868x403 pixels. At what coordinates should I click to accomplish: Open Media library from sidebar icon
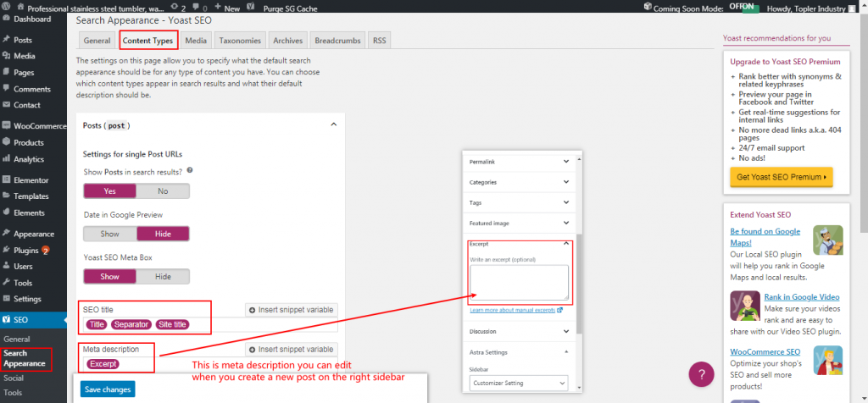[7, 56]
